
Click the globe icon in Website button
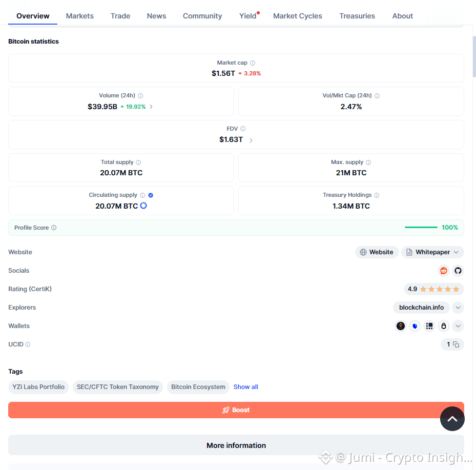363,252
